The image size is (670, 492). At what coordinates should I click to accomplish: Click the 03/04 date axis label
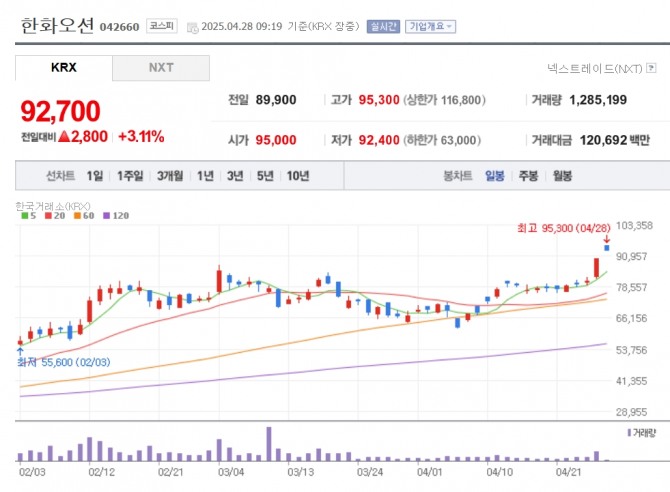click(x=231, y=472)
